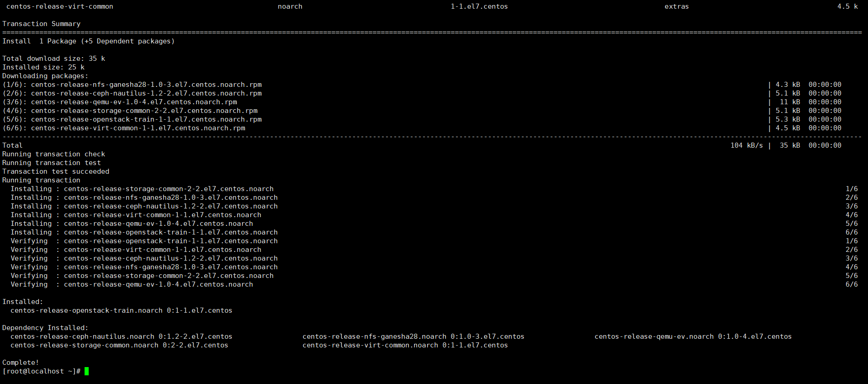Click the (6/6) virt-common rpm download line
The height and width of the screenshot is (384, 868).
(124, 128)
